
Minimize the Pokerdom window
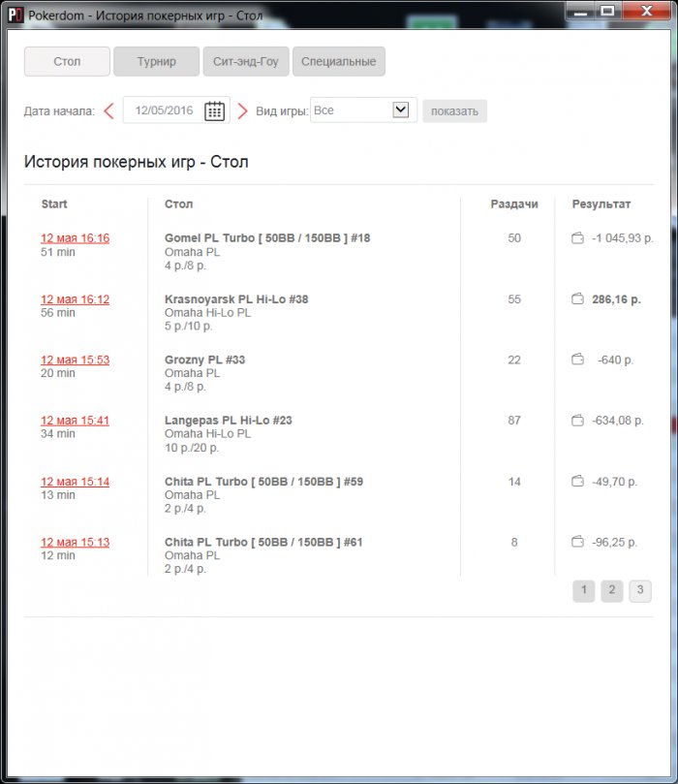(580, 12)
